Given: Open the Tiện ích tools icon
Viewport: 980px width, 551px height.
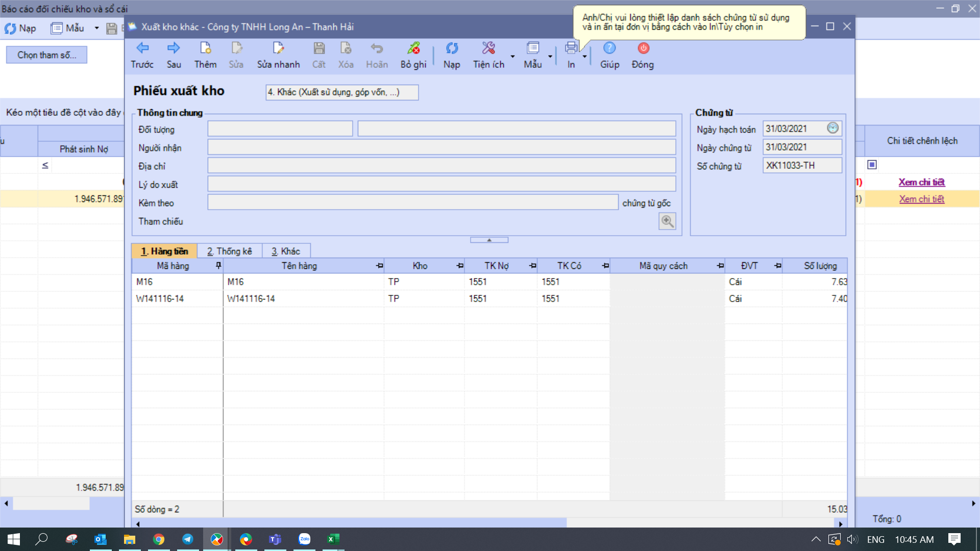Looking at the screenshot, I should click(x=488, y=48).
